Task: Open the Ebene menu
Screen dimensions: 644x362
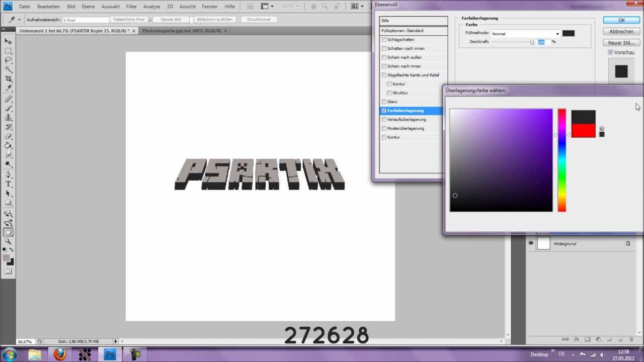Action: [x=88, y=7]
